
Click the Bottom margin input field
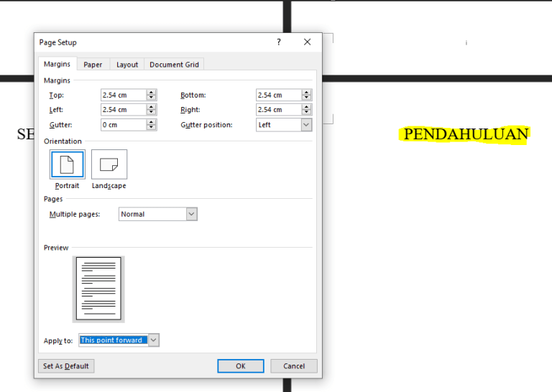click(x=278, y=95)
